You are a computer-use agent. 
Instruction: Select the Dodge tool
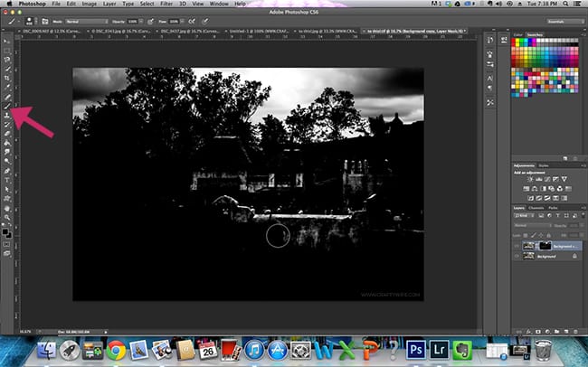(x=6, y=161)
